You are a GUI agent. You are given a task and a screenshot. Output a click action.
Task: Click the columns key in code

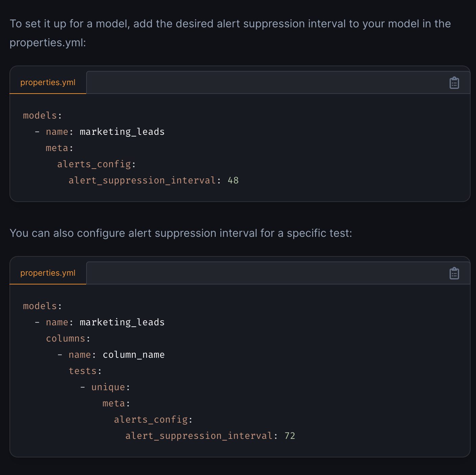tap(66, 339)
